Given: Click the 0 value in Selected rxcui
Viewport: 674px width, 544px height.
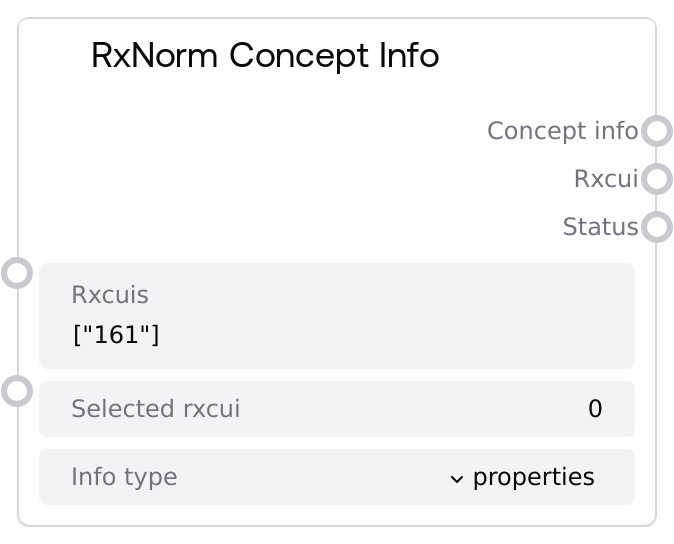Looking at the screenshot, I should click(595, 409).
